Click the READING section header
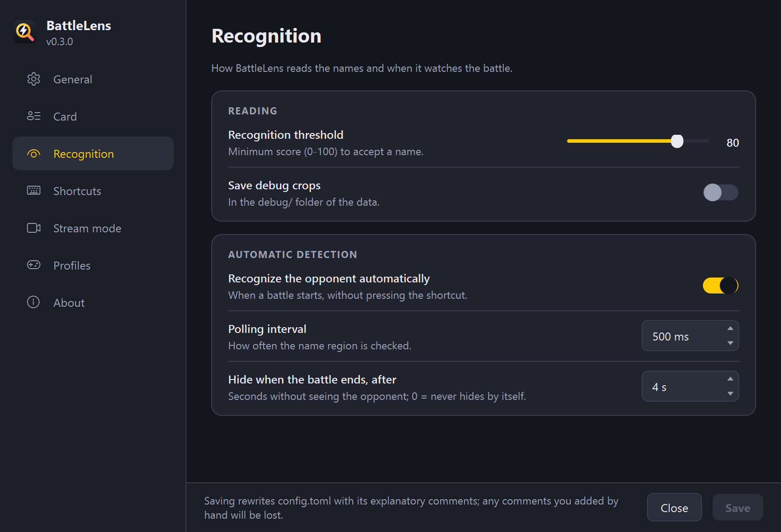781x532 pixels. (252, 111)
